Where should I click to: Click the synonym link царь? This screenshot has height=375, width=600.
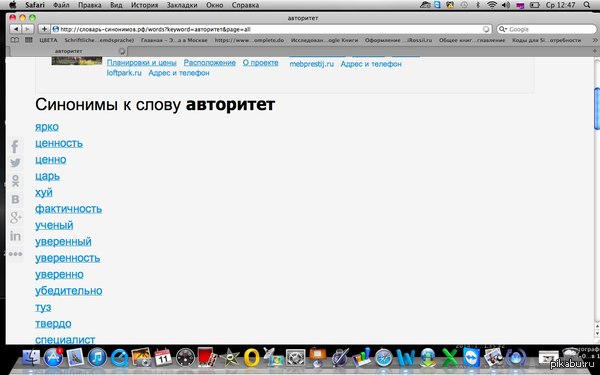pyautogui.click(x=47, y=176)
